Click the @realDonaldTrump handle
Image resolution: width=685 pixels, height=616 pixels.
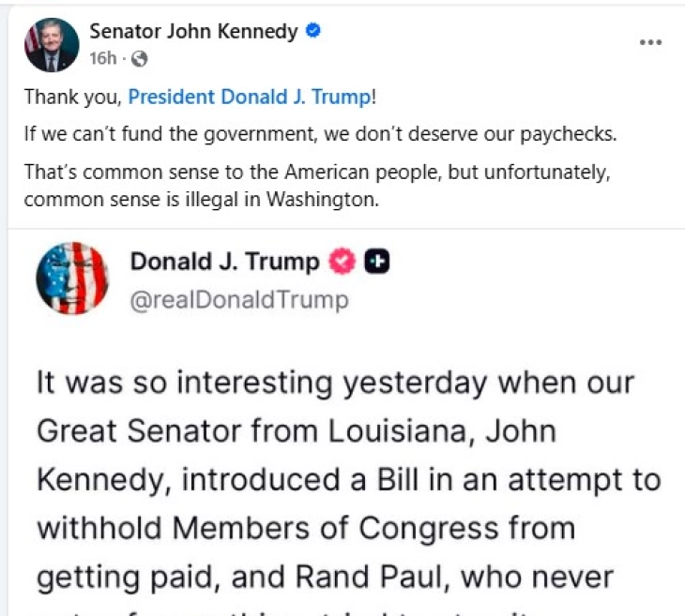(239, 300)
